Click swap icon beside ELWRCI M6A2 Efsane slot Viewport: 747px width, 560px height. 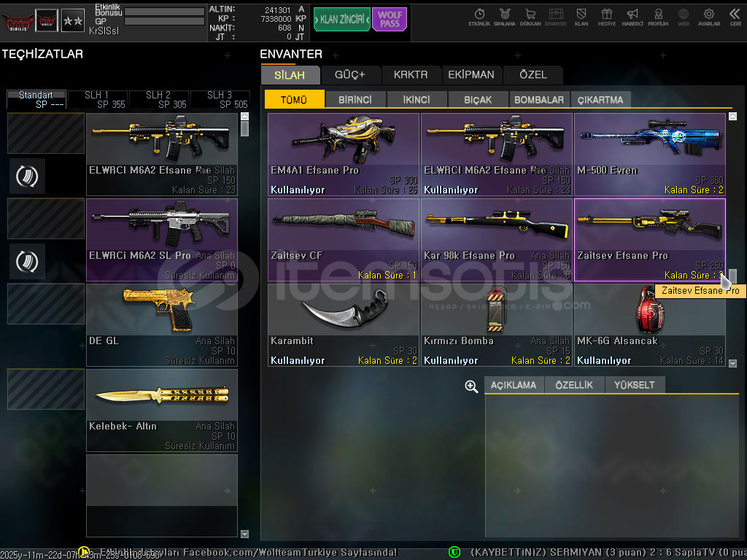pos(27,176)
